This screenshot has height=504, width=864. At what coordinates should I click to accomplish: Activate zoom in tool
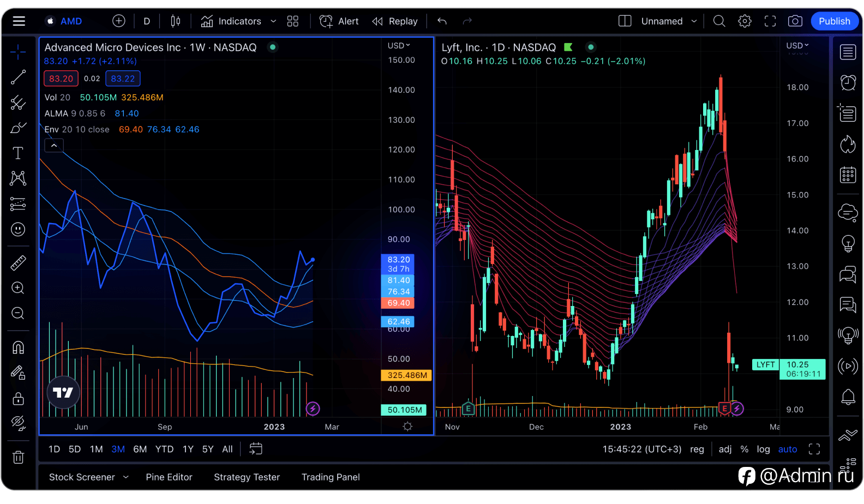tap(18, 288)
